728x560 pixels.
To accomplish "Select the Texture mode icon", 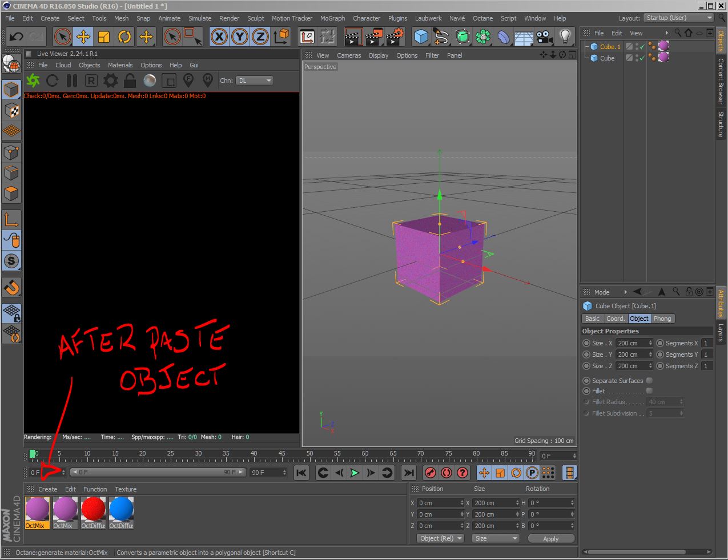I will (11, 111).
